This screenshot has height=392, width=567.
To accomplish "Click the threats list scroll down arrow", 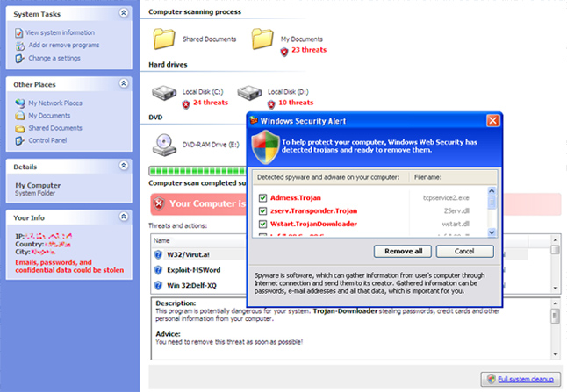I will click(555, 288).
